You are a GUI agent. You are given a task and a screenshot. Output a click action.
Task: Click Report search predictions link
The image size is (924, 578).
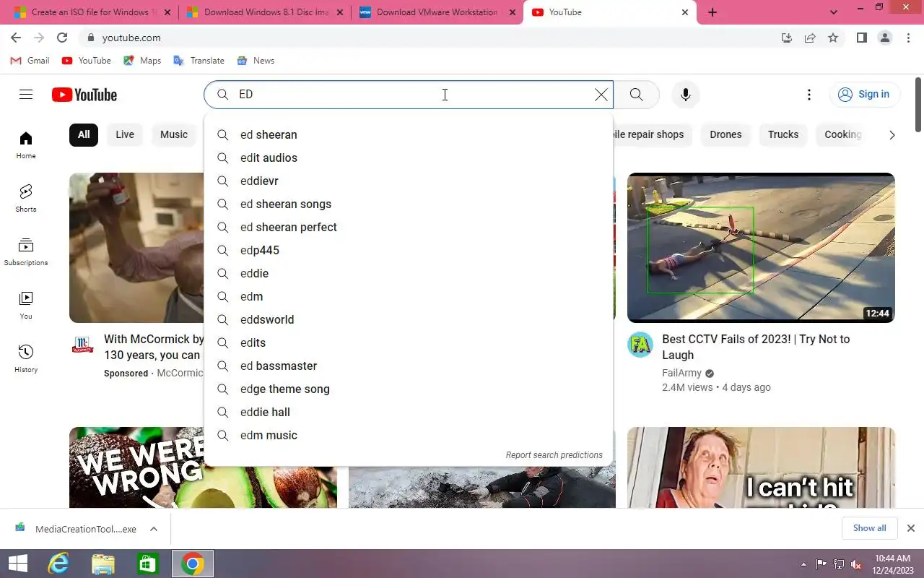click(x=554, y=455)
